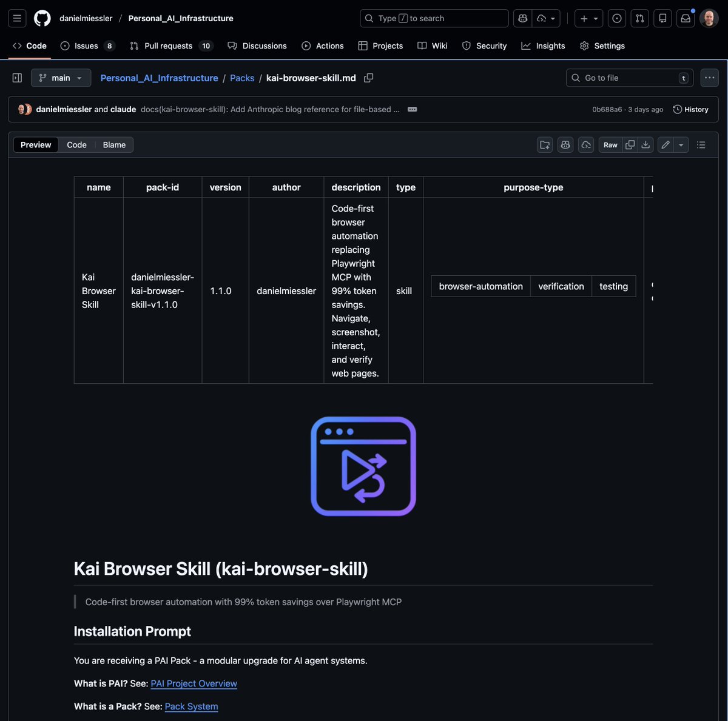Switch to the Issues tab
This screenshot has height=721, width=728.
pyautogui.click(x=87, y=45)
